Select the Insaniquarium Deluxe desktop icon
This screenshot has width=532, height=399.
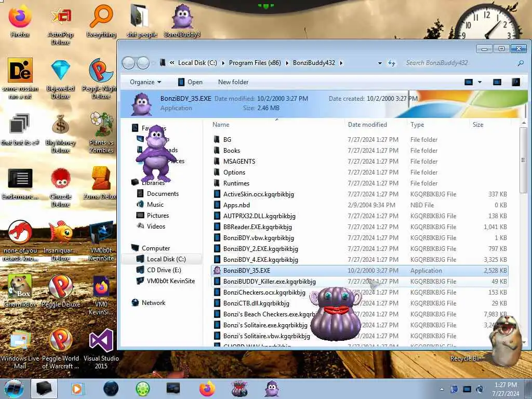[61, 241]
